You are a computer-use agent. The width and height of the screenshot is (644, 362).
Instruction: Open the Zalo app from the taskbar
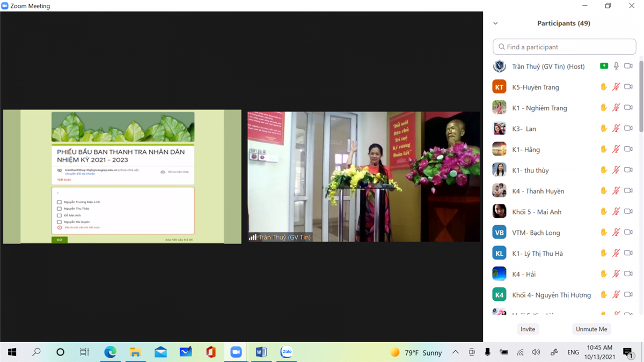pyautogui.click(x=287, y=352)
